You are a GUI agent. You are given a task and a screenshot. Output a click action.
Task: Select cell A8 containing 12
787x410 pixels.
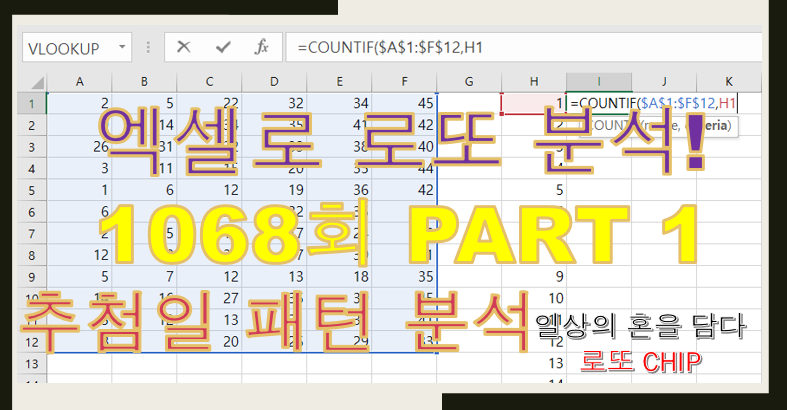pyautogui.click(x=79, y=255)
